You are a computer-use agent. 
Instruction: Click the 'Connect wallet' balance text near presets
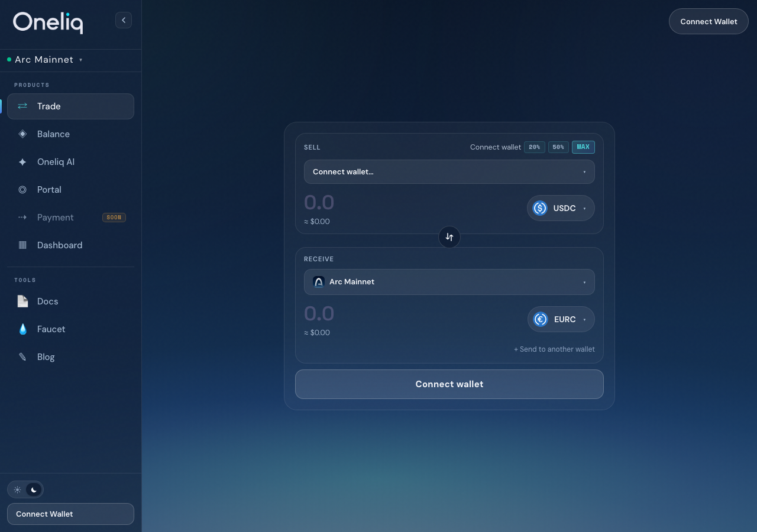496,147
